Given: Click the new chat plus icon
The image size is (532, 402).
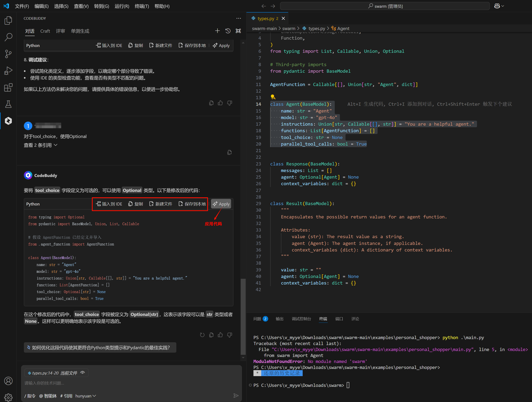Looking at the screenshot, I should (217, 31).
